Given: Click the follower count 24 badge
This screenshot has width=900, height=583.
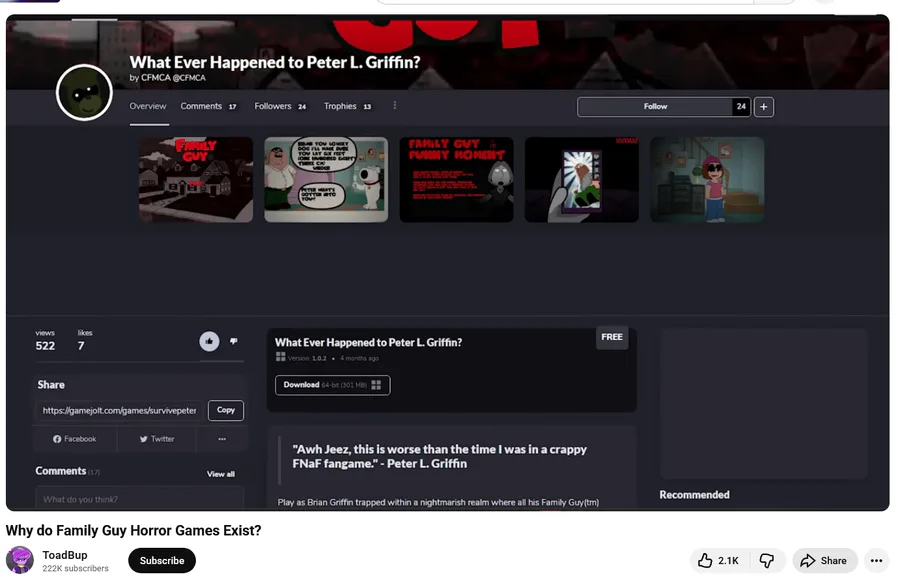Looking at the screenshot, I should point(741,107).
